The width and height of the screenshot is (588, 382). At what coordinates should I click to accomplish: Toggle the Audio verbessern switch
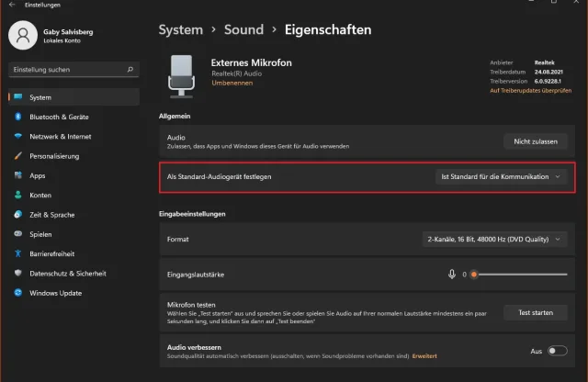(557, 351)
